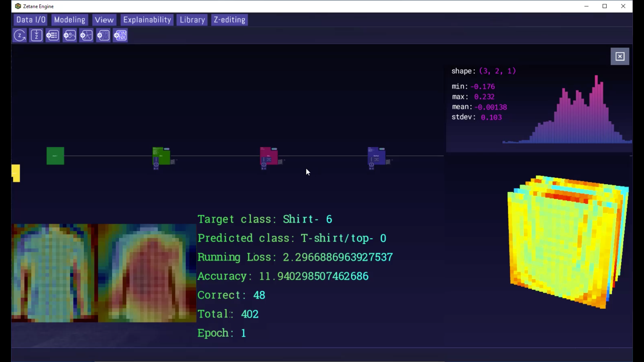Click the 'Total: 402' text
Screen dimensions: 644x362
click(x=228, y=314)
